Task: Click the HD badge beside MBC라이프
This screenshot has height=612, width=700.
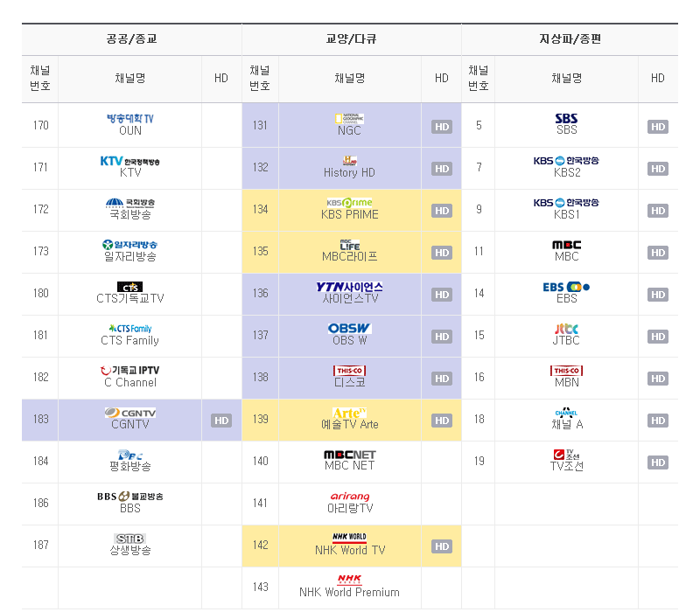Action: [x=442, y=253]
